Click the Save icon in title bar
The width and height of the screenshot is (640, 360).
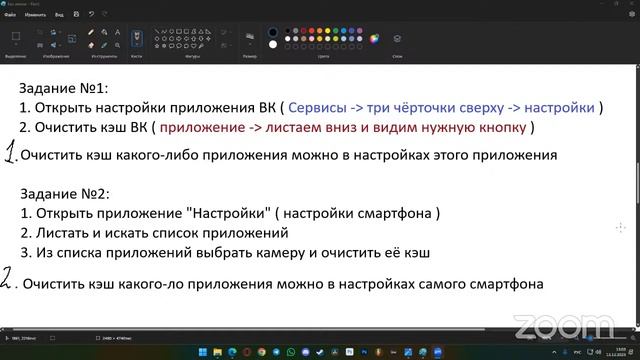(76, 14)
